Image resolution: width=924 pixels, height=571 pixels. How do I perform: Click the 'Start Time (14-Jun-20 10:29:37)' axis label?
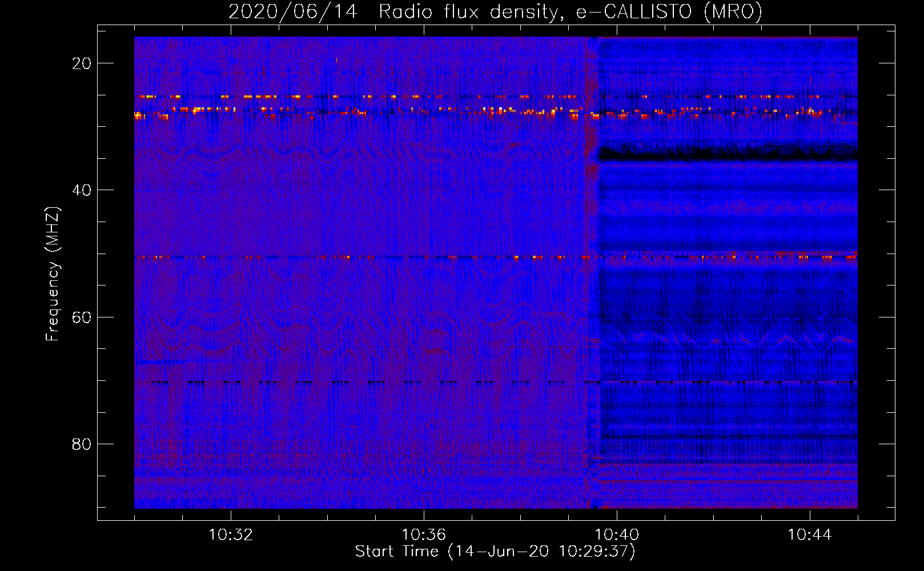click(495, 552)
